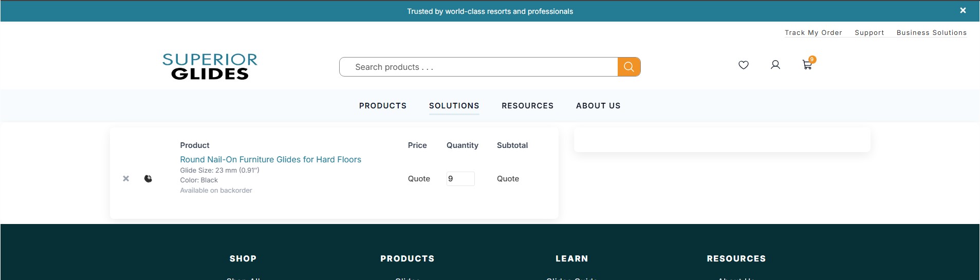Go to Track My Order
Viewport: 980px width, 280px height.
coord(813,33)
